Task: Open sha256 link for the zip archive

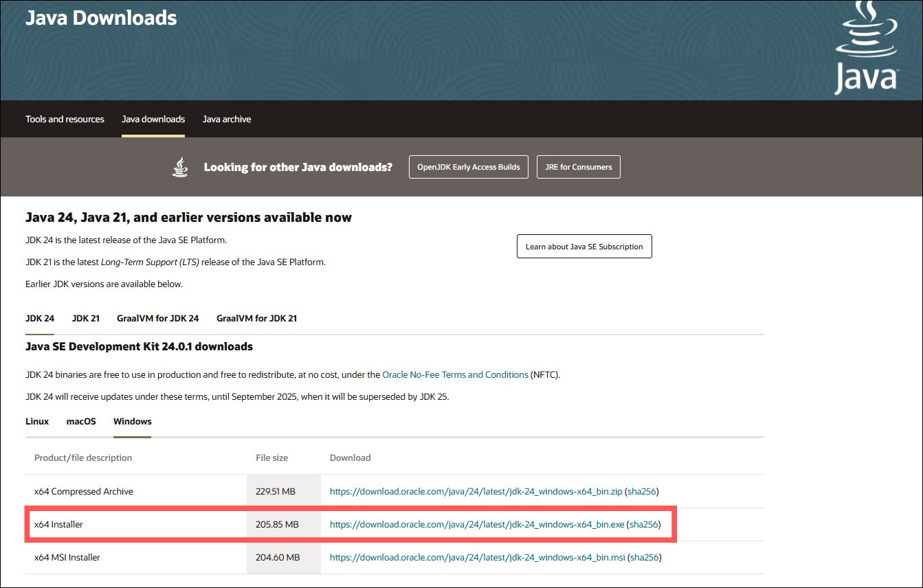Action: click(642, 492)
